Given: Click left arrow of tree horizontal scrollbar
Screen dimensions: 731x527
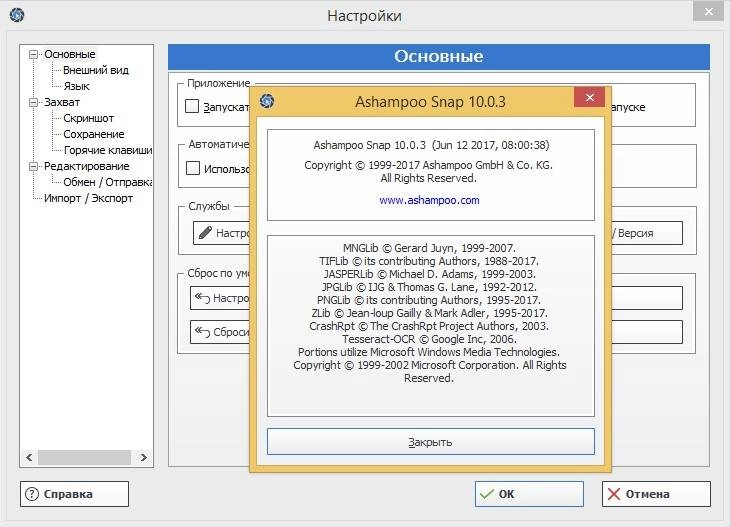Looking at the screenshot, I should coord(29,458).
